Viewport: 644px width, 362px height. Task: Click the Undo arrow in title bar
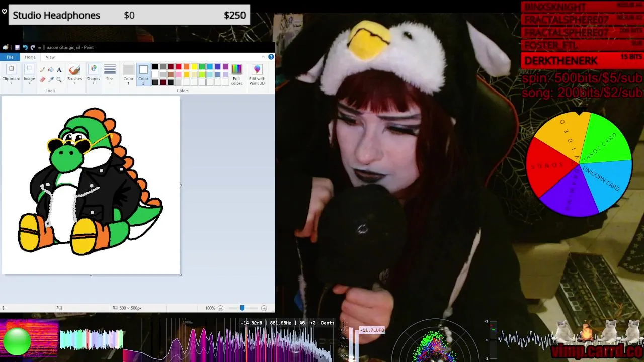coord(25,47)
